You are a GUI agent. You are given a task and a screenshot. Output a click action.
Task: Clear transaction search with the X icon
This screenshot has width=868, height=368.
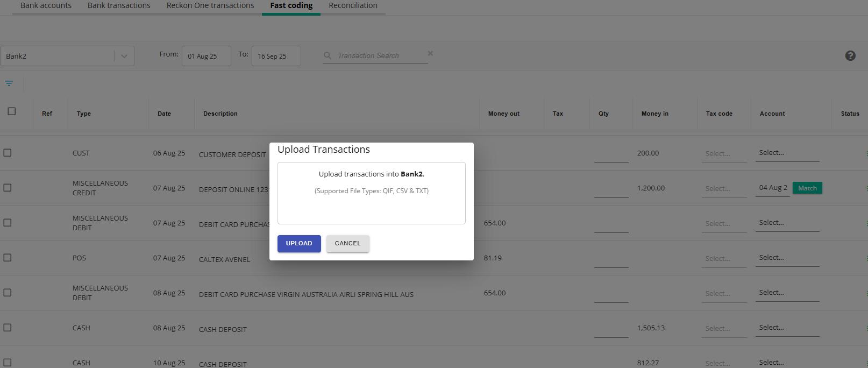[430, 53]
